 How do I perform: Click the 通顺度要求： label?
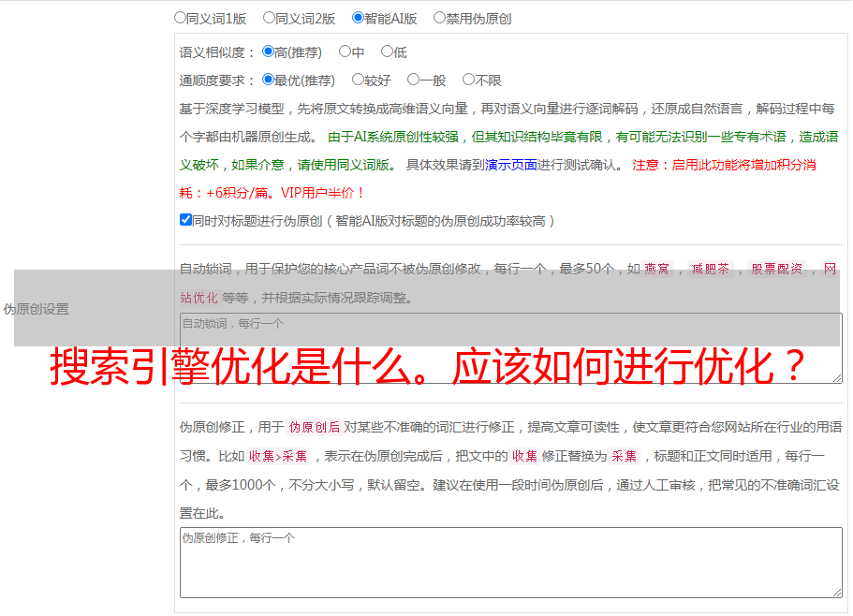coord(217,81)
